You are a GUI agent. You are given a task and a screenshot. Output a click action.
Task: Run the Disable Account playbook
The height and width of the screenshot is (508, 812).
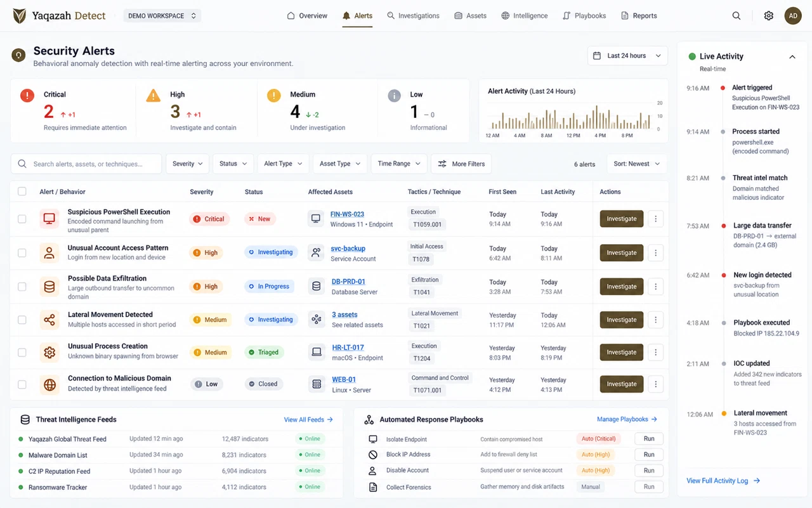point(649,471)
